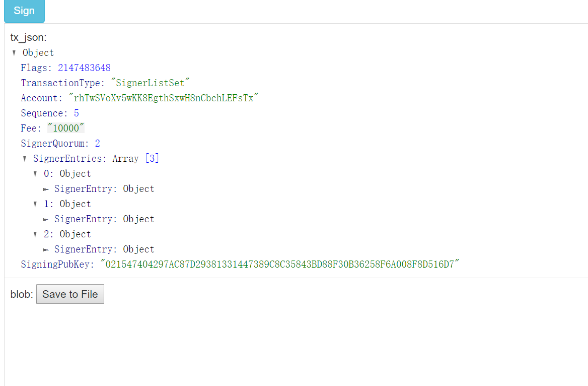This screenshot has height=386, width=588.
Task: Collapse the SignerEntries array
Action: point(24,158)
